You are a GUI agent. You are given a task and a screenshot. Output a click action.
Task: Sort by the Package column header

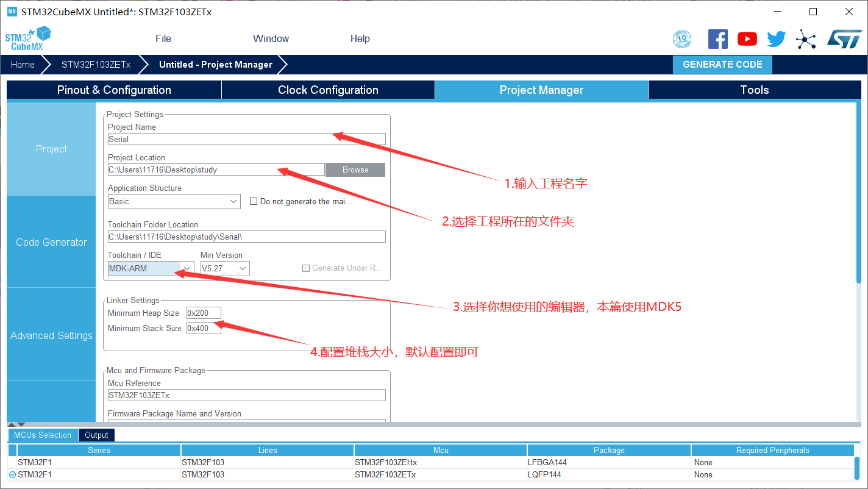tap(609, 450)
